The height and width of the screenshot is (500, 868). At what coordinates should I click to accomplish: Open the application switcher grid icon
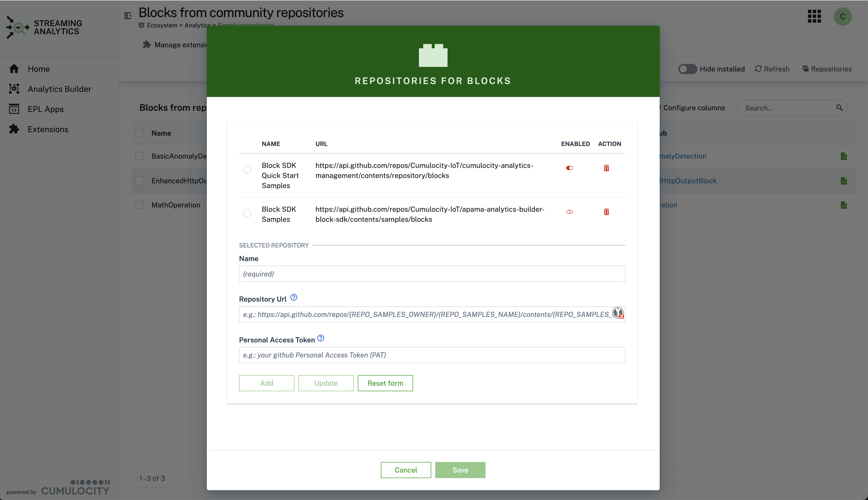[814, 16]
